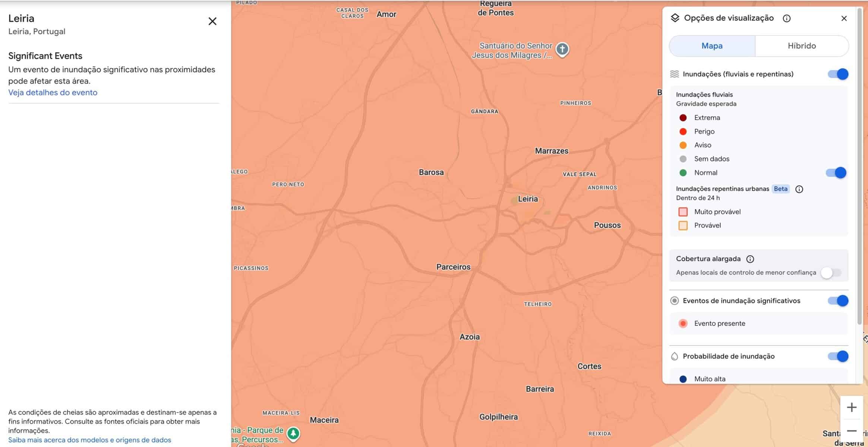The width and height of the screenshot is (868, 447).
Task: Toggle off Eventos de inundação significativos
Action: point(838,301)
